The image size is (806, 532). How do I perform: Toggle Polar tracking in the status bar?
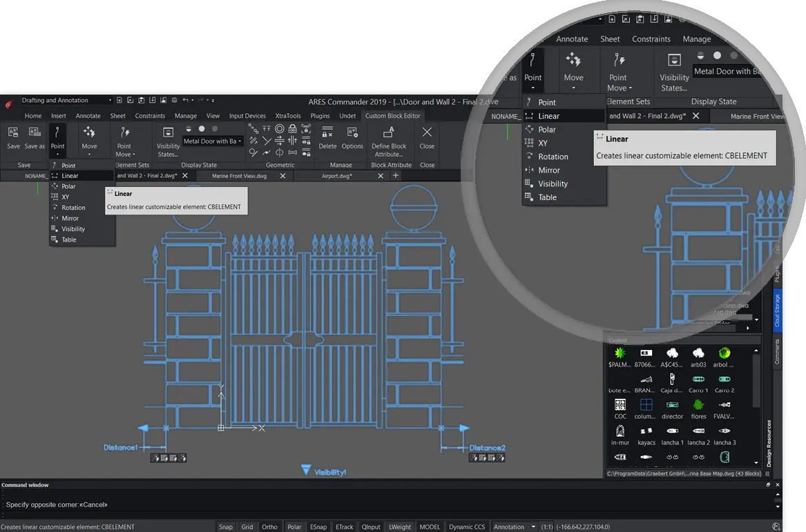(x=294, y=527)
